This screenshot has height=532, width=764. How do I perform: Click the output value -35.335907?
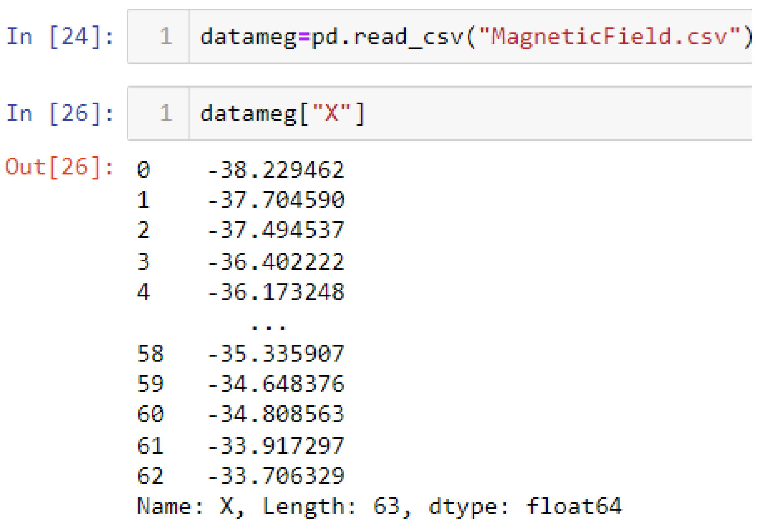point(276,354)
